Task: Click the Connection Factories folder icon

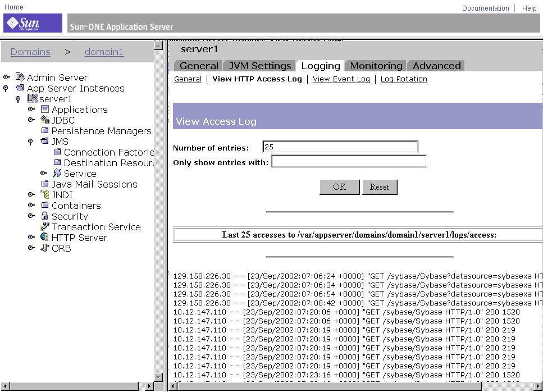Action: coord(57,152)
